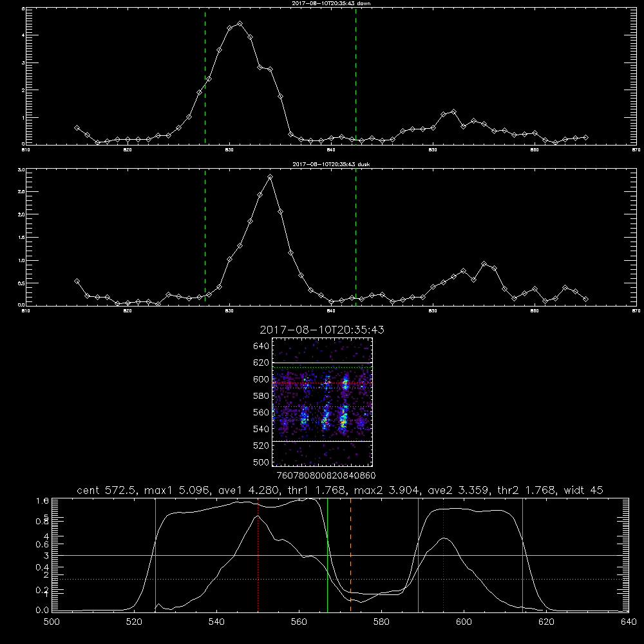Click the '500' x-axis label of bottom plot
The height and width of the screenshot is (644, 644).
click(x=52, y=622)
